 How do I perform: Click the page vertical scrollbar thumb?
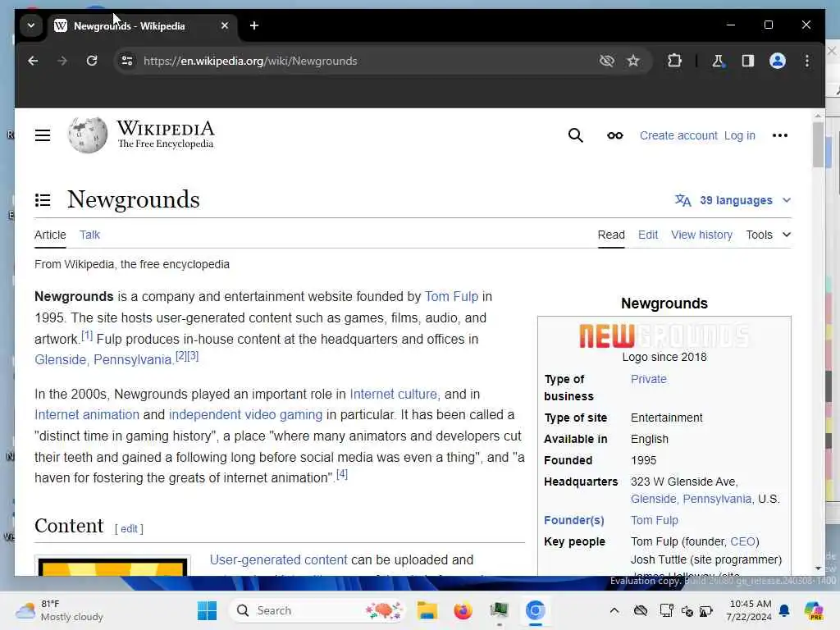click(818, 144)
